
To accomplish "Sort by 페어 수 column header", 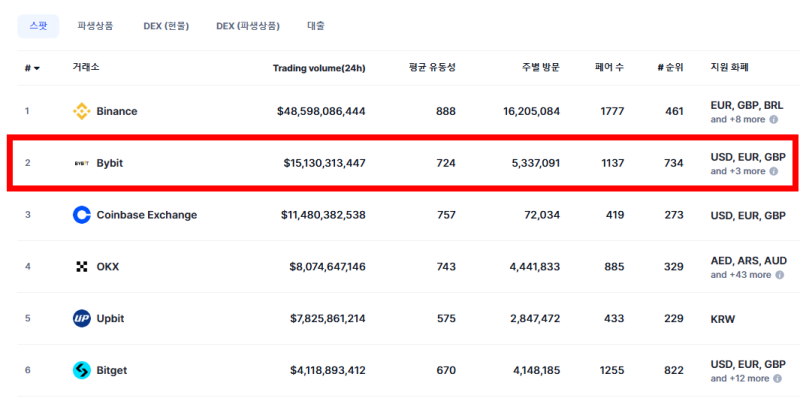I will [609, 67].
